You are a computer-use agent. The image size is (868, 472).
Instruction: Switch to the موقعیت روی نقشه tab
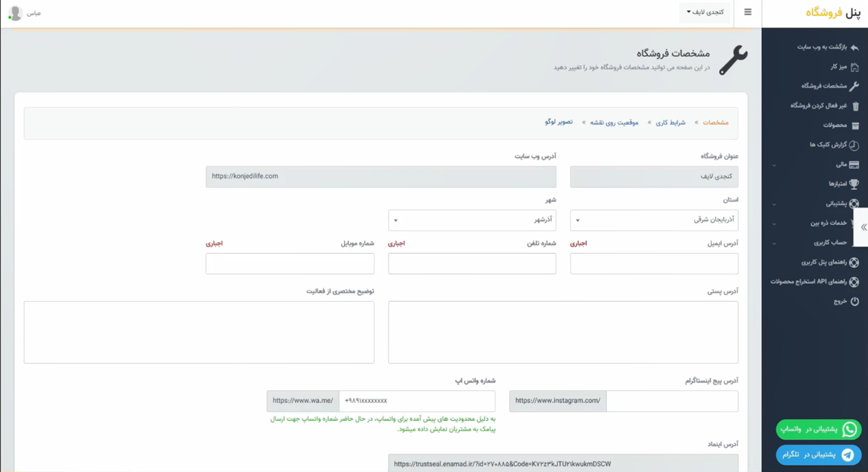click(x=614, y=123)
